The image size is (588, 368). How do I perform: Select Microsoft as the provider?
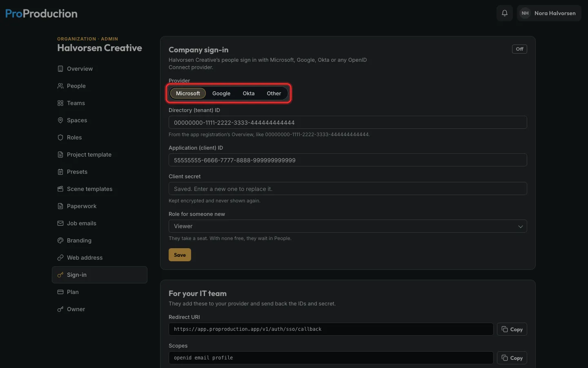[x=188, y=93]
